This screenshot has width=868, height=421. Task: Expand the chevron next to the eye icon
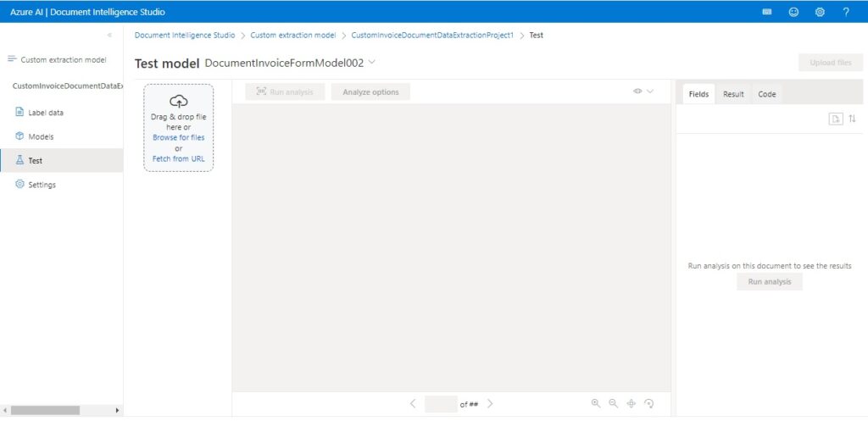coord(650,91)
